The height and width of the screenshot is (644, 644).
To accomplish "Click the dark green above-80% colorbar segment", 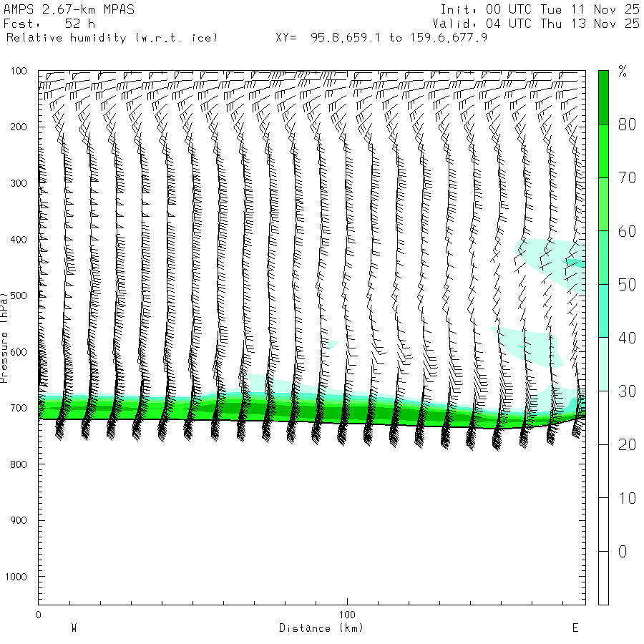I will pos(603,97).
